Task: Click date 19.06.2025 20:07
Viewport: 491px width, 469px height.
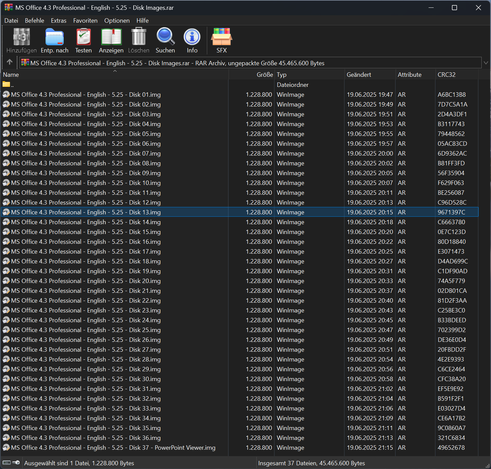Action: [370, 183]
